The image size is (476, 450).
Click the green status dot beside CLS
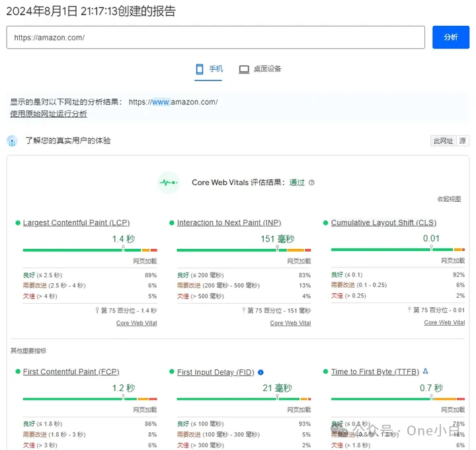325,223
